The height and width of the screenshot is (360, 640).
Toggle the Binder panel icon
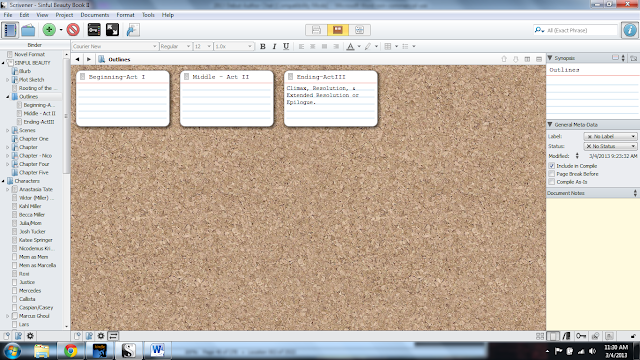10,30
